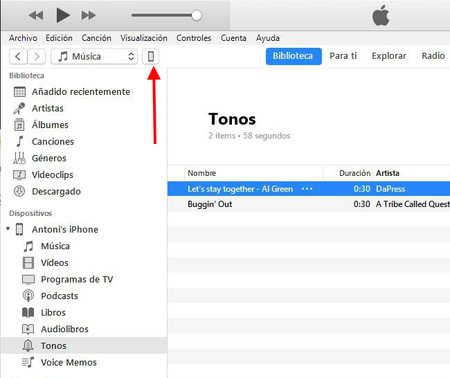Screen dimensions: 450x378
Task: Switch to the Radio tab
Action: click(433, 56)
